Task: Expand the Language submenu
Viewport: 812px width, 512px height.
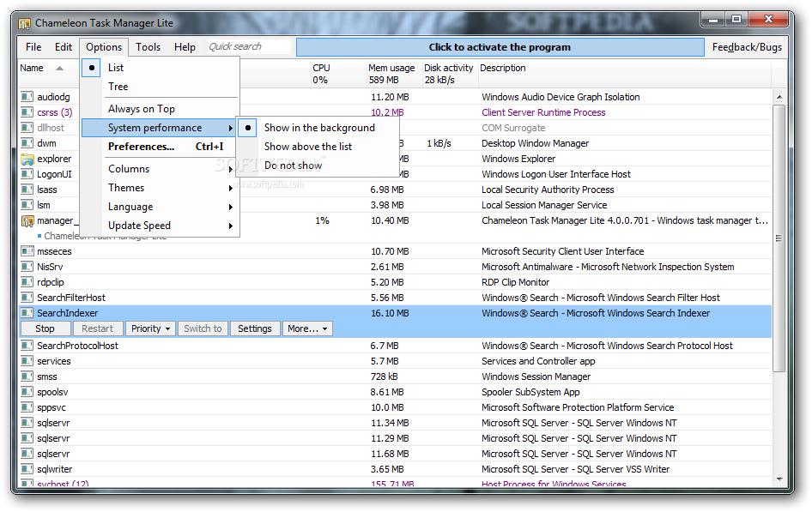Action: click(x=161, y=207)
